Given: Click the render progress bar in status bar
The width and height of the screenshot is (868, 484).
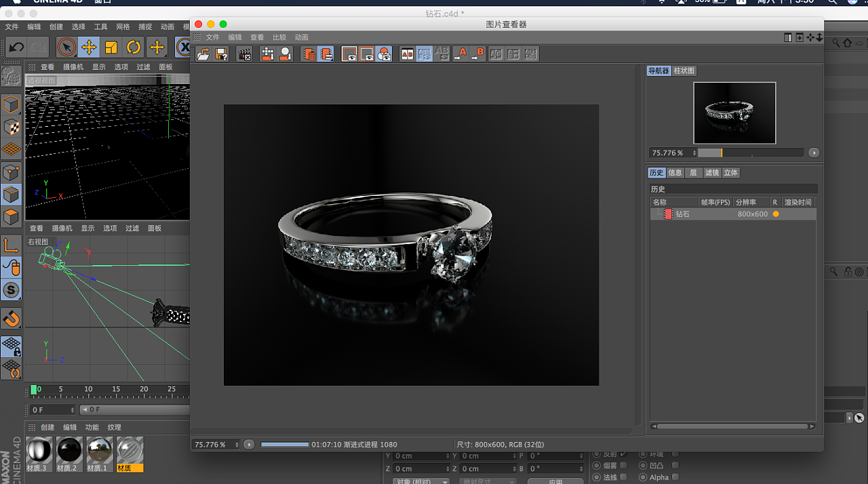Looking at the screenshot, I should click(x=285, y=445).
